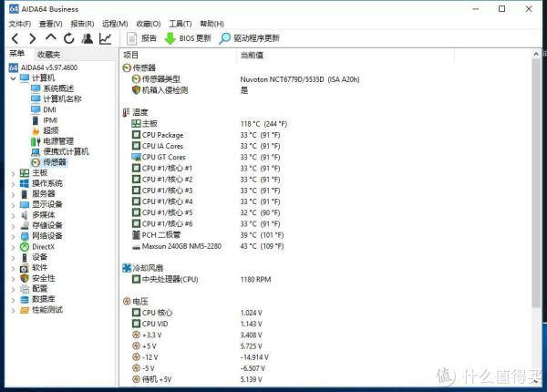Click the scrollbar up arrow
The width and height of the screenshot is (547, 392).
tap(536, 54)
